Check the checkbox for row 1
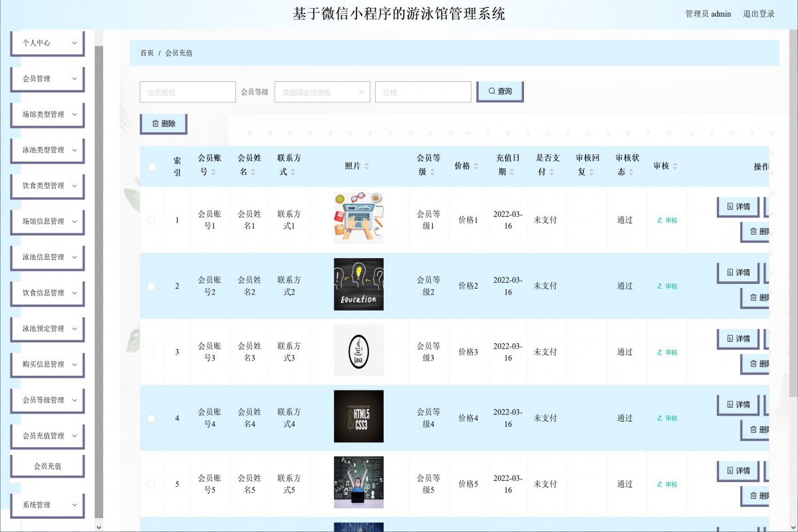The image size is (798, 532). [151, 219]
